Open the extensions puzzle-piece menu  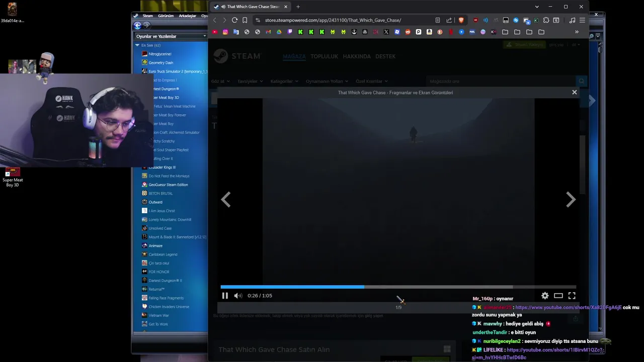tap(546, 20)
